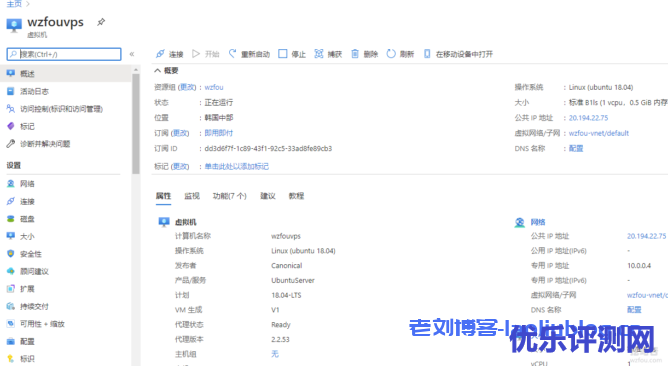Select agent version 2.2.53 value
The image size is (668, 366).
tap(280, 339)
